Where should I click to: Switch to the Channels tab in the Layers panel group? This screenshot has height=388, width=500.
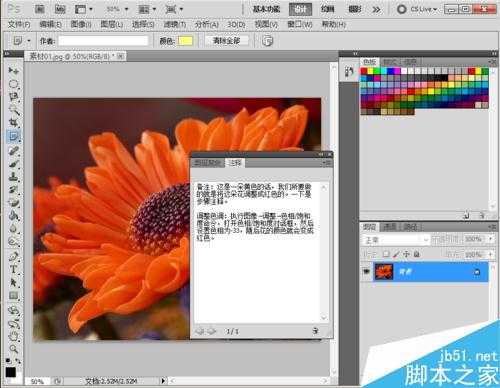[390, 227]
